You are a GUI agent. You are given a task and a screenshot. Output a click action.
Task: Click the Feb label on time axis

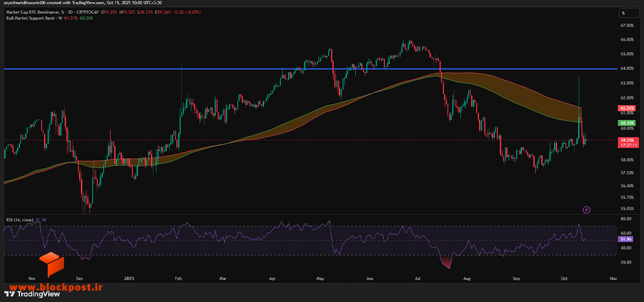tap(178, 278)
